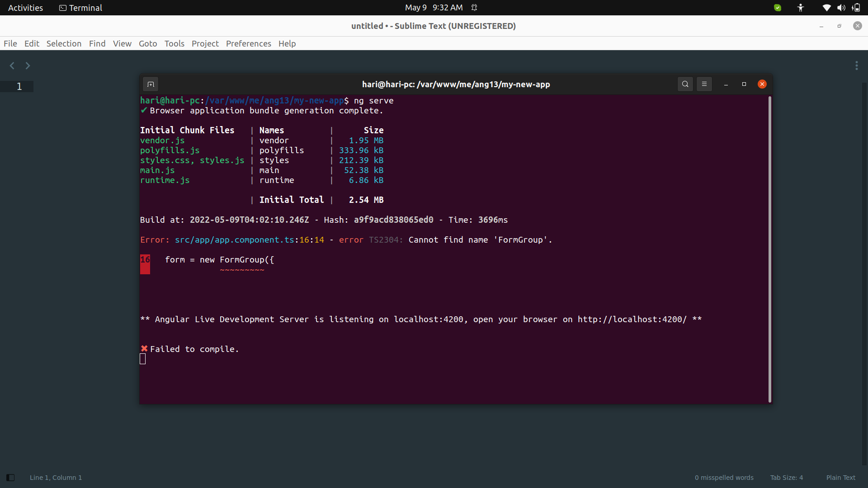This screenshot has height=488, width=868.
Task: Click the green software-update checkmark icon
Action: [x=778, y=8]
